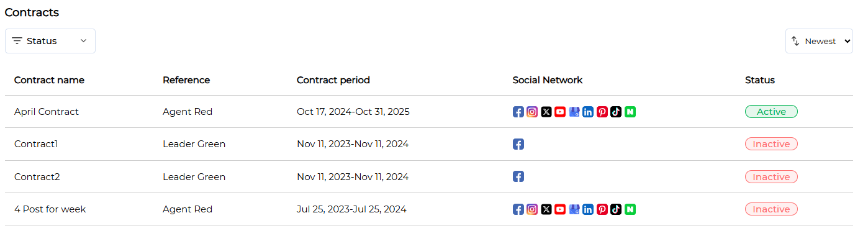Click Facebook icon in Contract2 row
868x236 pixels.
point(518,176)
